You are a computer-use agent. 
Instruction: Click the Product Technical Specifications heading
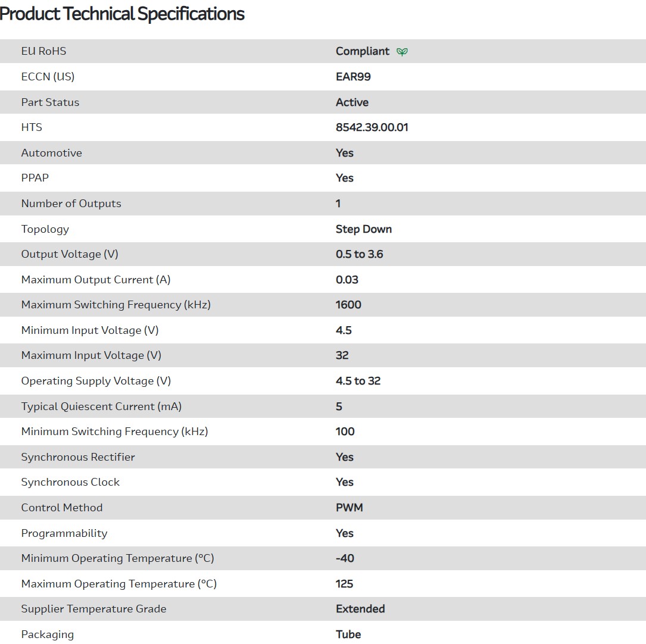[122, 14]
